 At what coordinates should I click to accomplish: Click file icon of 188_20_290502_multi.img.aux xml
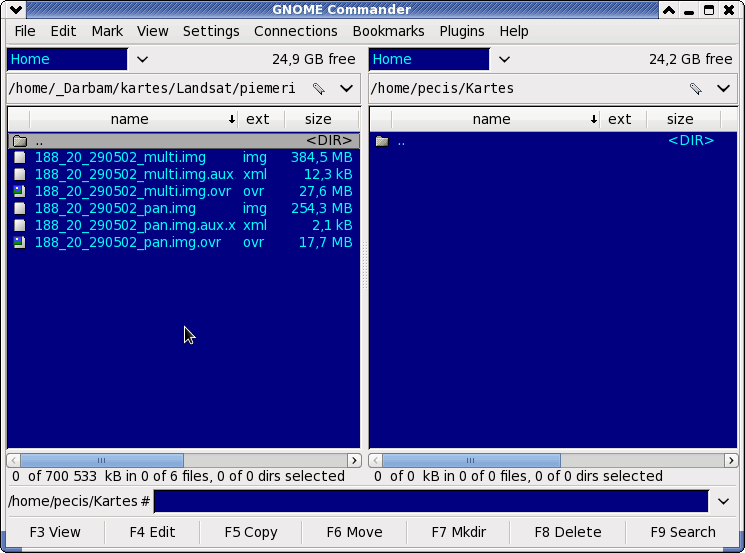tap(19, 174)
